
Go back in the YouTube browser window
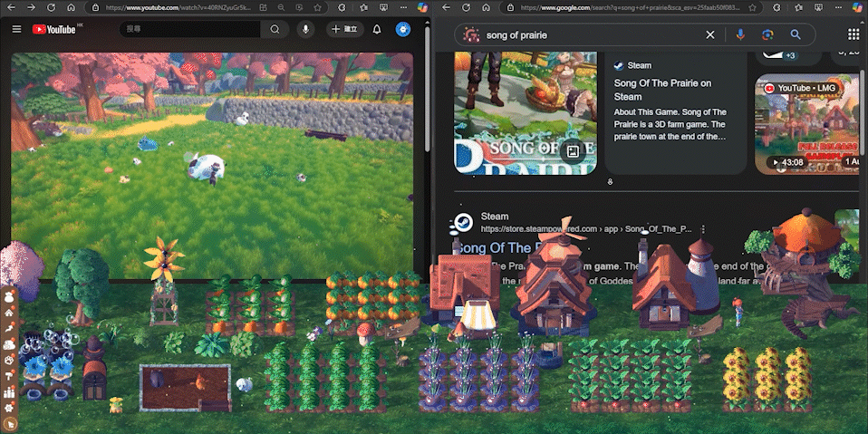click(x=11, y=7)
